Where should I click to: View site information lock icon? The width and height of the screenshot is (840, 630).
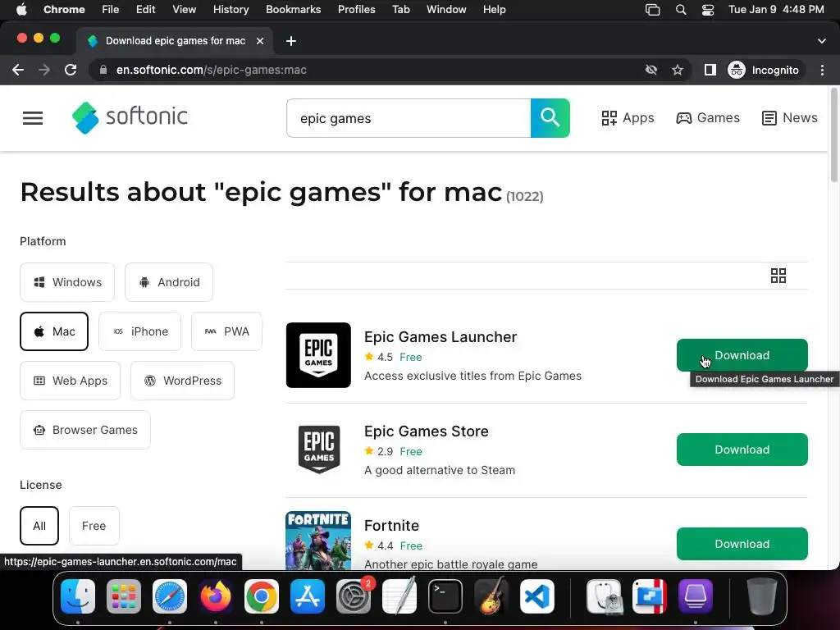pos(103,70)
